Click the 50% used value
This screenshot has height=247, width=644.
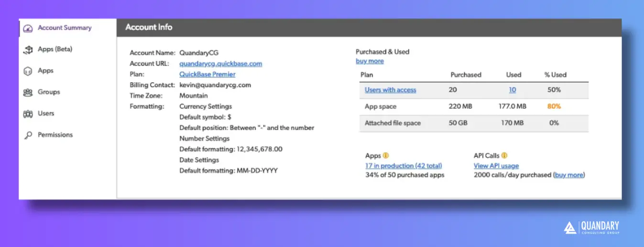pyautogui.click(x=554, y=90)
